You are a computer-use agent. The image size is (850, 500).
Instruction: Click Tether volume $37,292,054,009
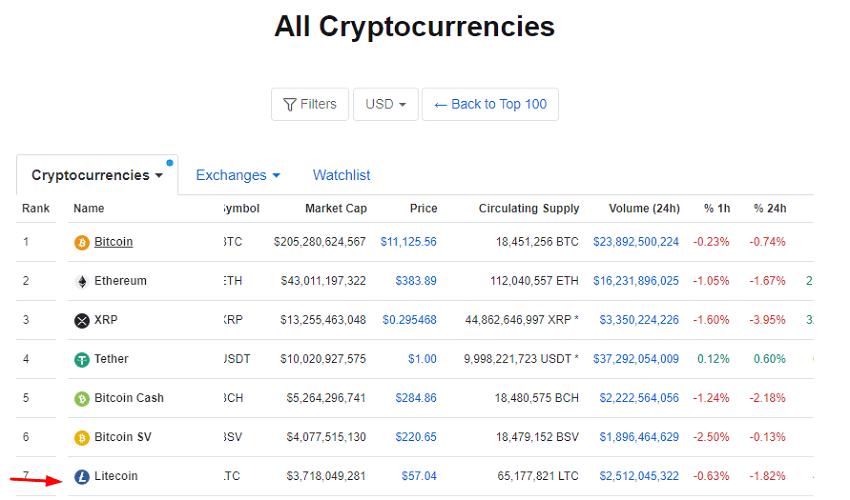click(x=636, y=359)
